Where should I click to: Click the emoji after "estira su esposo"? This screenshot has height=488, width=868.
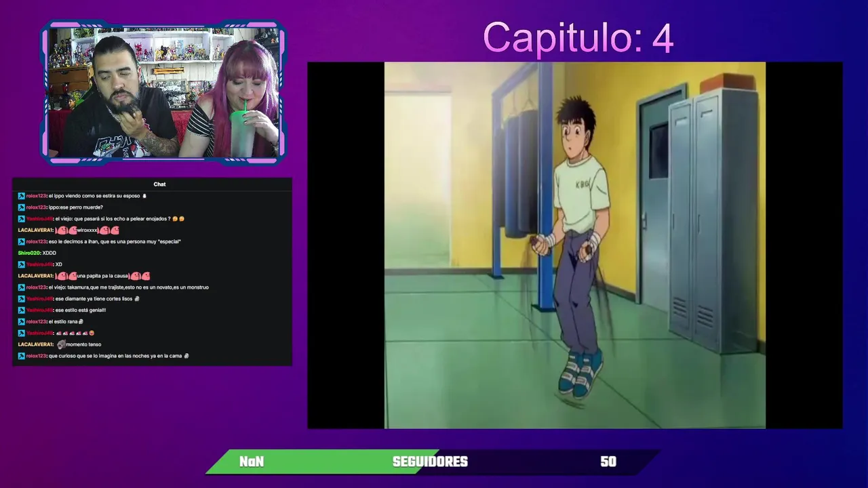coord(144,196)
